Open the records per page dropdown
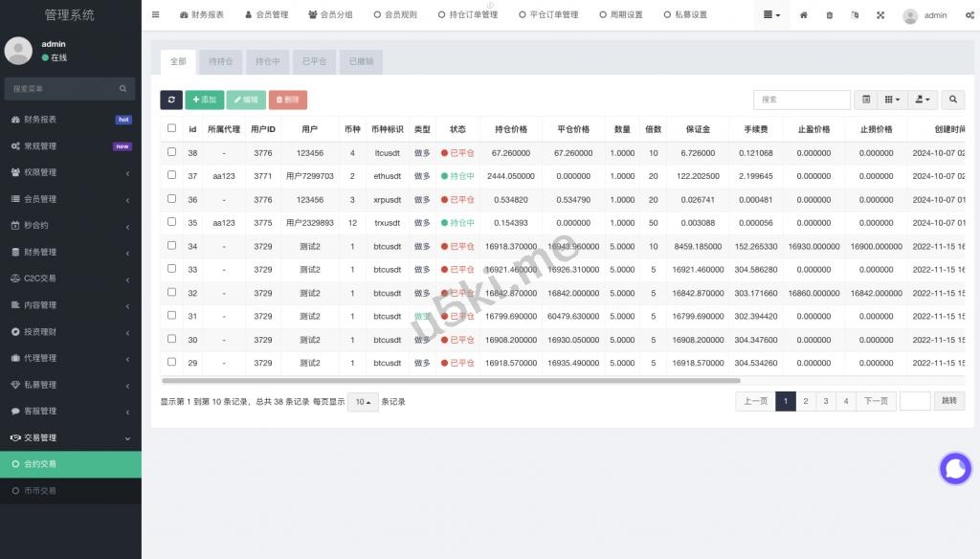The height and width of the screenshot is (559, 980). tap(363, 402)
